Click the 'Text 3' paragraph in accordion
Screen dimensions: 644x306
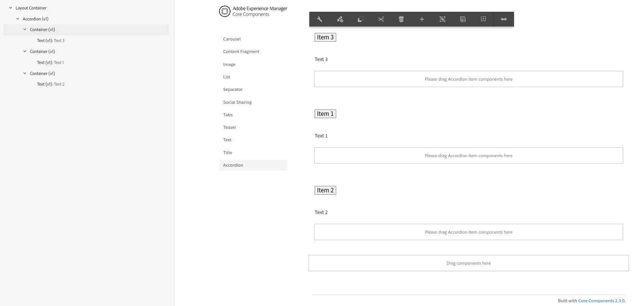point(321,59)
